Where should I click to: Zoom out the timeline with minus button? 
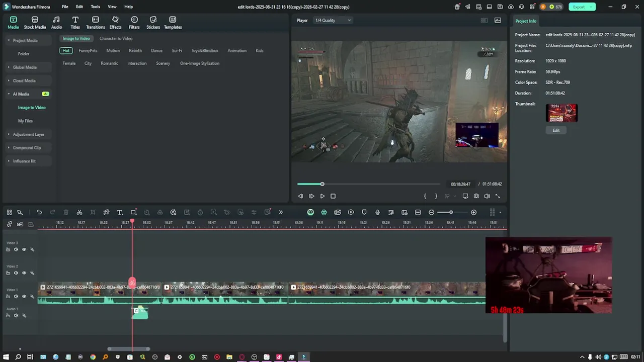pos(431,212)
